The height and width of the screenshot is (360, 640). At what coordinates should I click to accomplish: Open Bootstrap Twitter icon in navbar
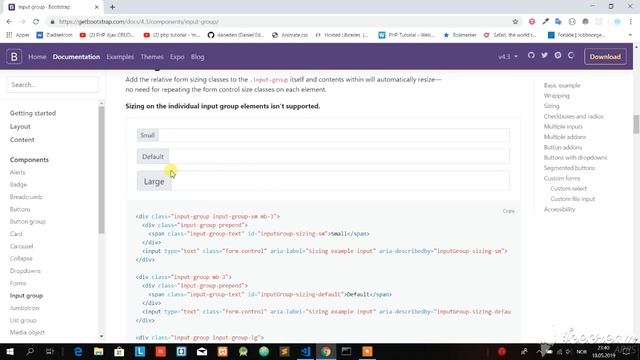(544, 56)
